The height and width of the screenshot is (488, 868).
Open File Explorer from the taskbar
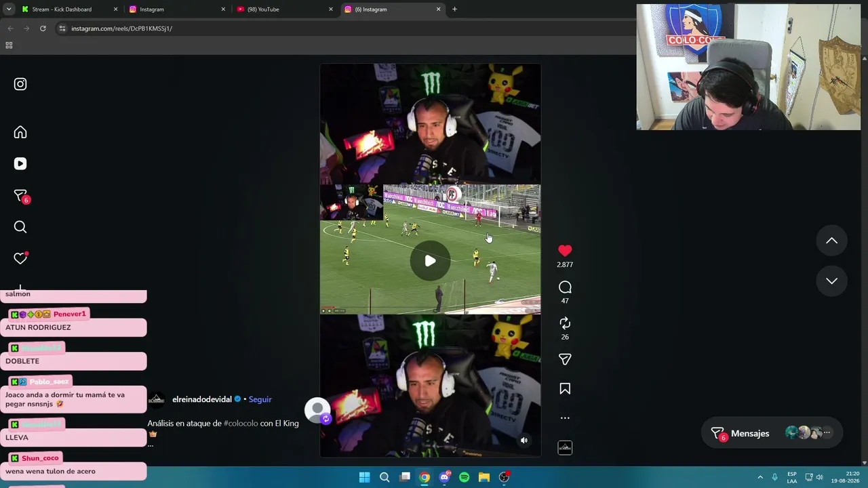tap(484, 477)
